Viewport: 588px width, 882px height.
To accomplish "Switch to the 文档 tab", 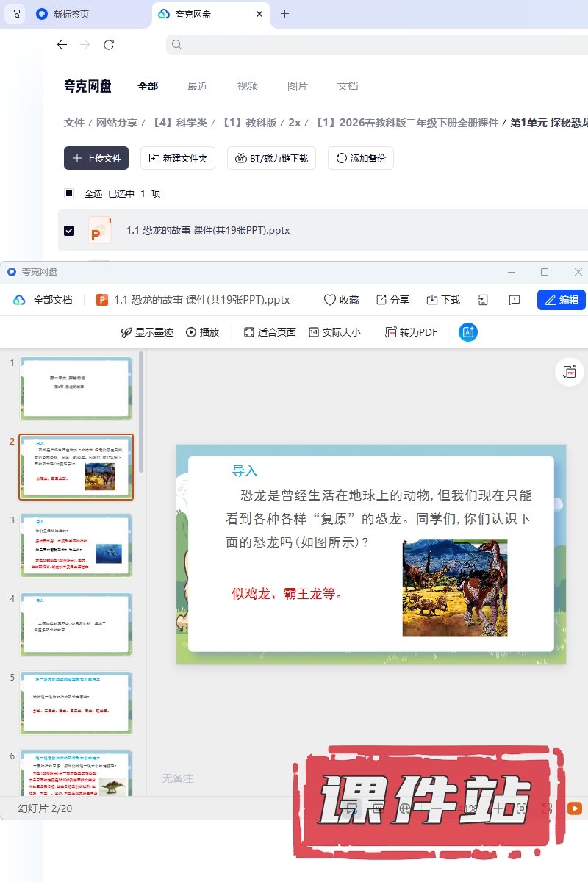I will coord(348,86).
